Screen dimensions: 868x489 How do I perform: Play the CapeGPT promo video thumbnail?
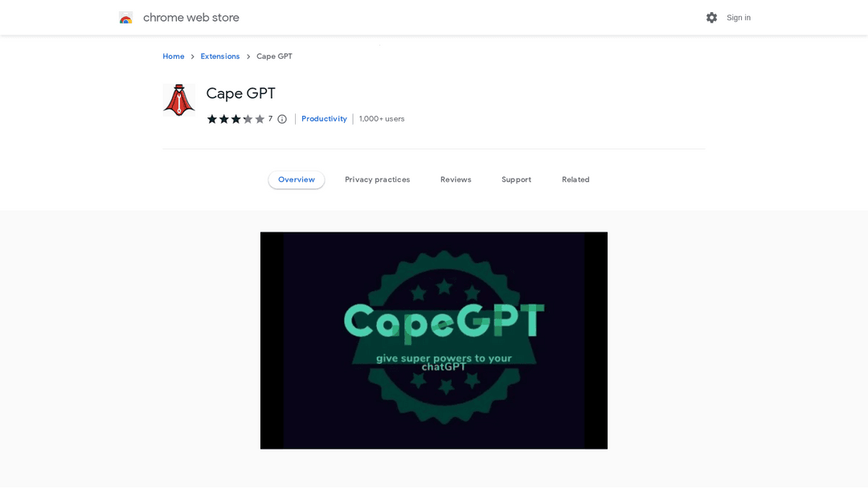coord(434,340)
